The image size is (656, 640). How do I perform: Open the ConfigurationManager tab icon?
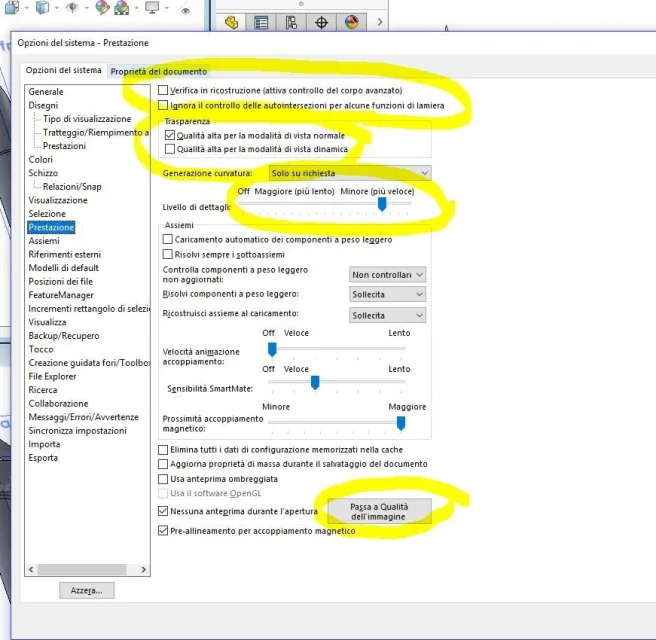click(x=291, y=22)
